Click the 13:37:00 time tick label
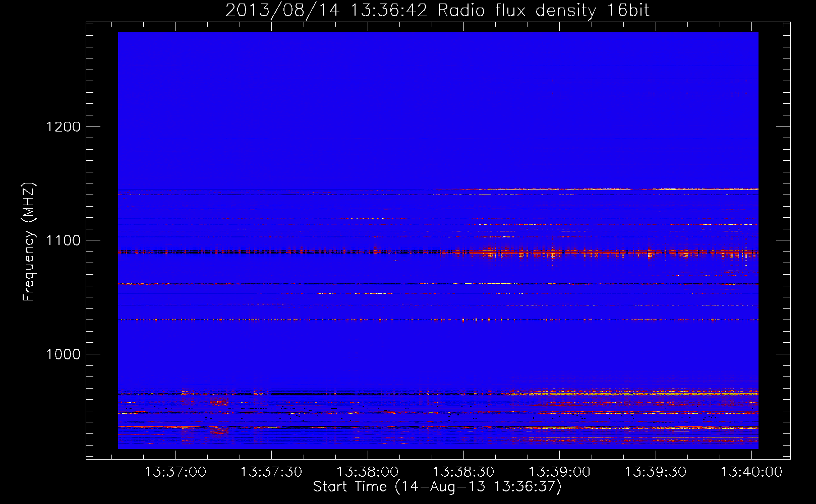Screen dimensions: 816x504 point(176,472)
